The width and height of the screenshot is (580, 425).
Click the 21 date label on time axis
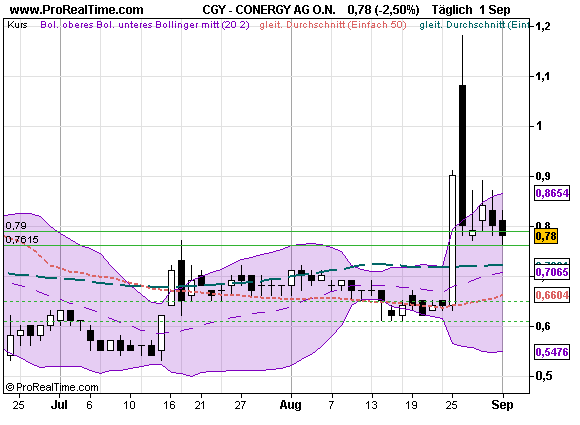click(200, 405)
